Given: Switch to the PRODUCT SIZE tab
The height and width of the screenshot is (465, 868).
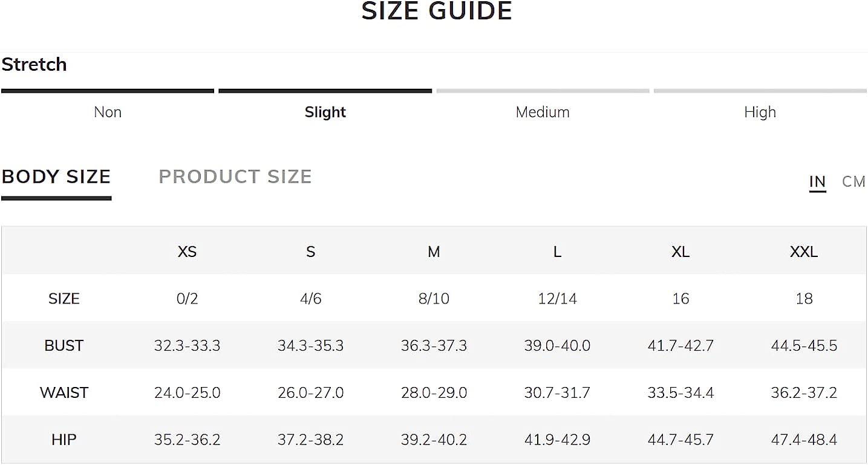Looking at the screenshot, I should pyautogui.click(x=235, y=177).
